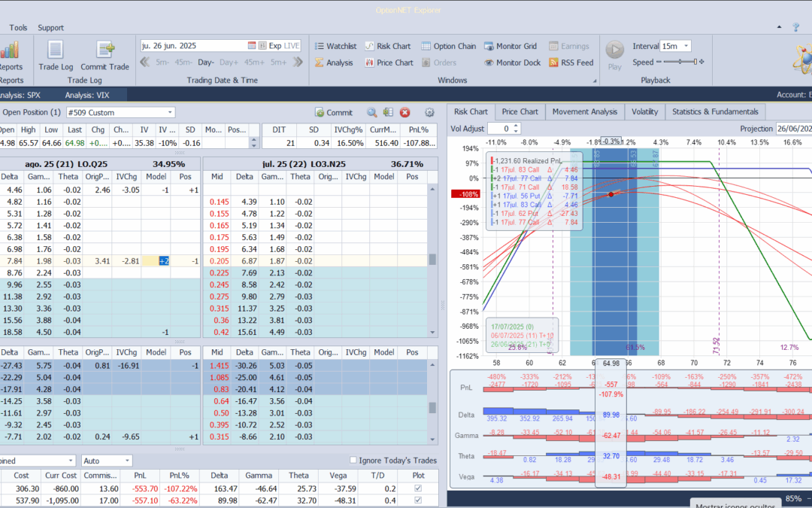
Task: Open position settings gear icon
Action: point(429,112)
